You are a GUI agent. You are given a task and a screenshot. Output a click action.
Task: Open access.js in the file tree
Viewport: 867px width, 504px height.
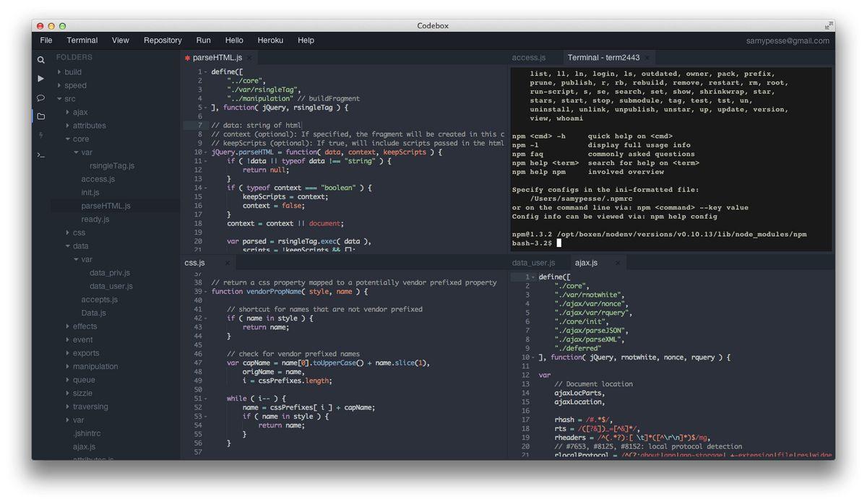98,179
